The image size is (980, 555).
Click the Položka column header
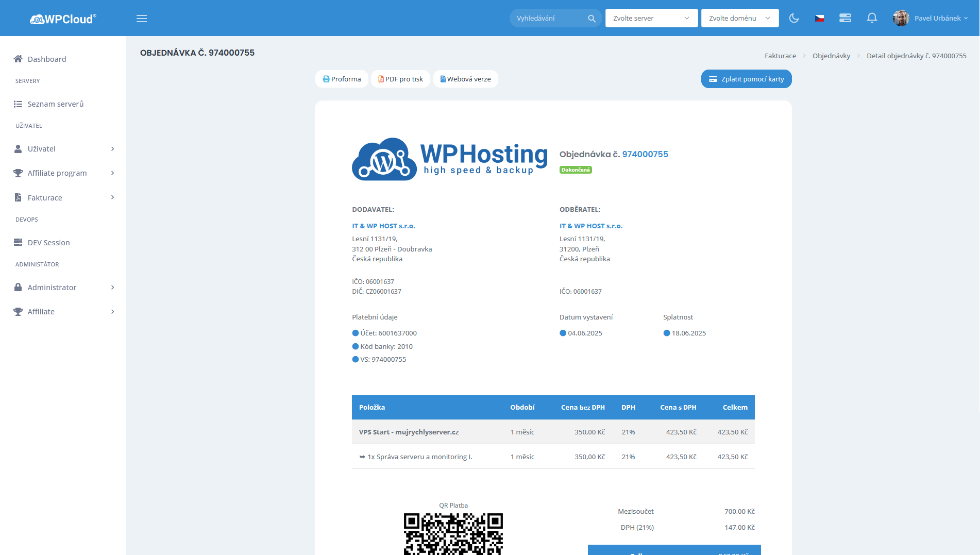click(x=372, y=407)
